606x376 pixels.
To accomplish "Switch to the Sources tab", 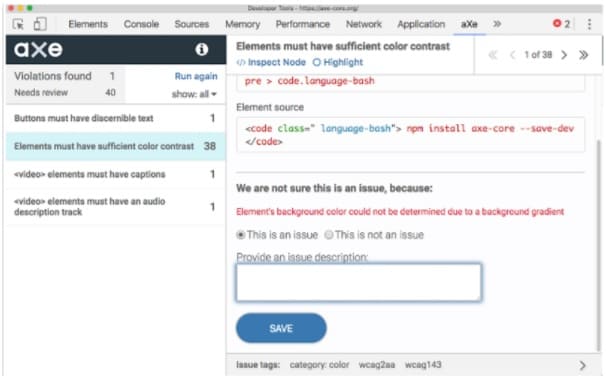I will tap(191, 24).
